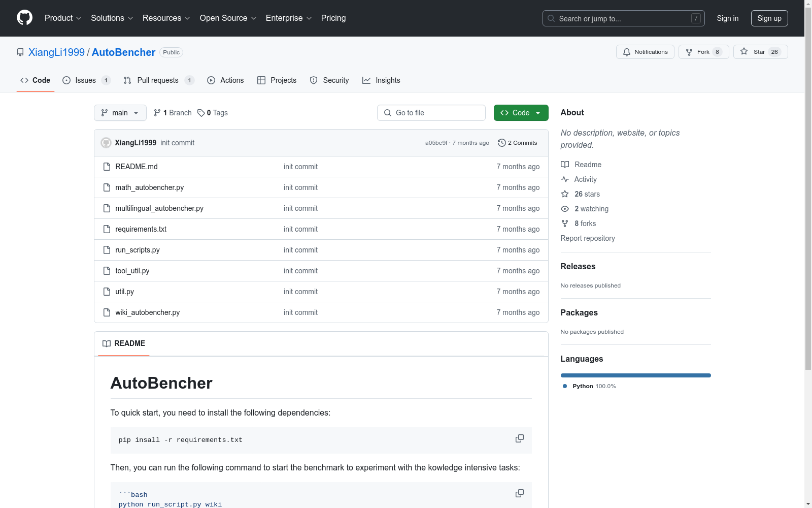Viewport: 812px width, 508px height.
Task: Expand the Open Source menu
Action: coord(228,18)
